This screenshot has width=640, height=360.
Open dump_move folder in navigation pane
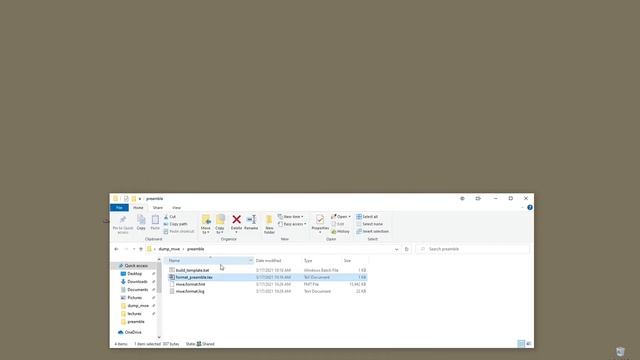[x=138, y=306]
